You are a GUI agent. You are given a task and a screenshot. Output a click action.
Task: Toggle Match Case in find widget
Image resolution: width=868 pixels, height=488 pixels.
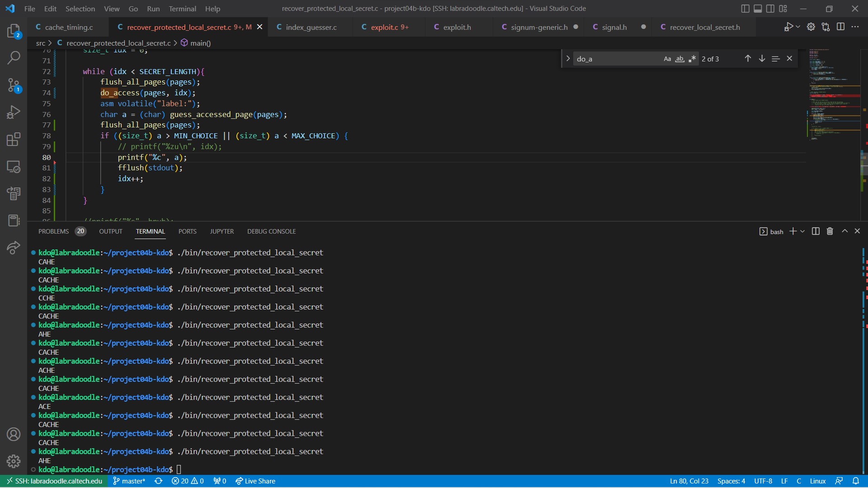coord(667,59)
